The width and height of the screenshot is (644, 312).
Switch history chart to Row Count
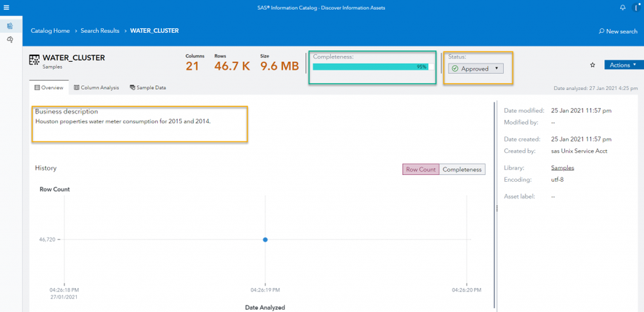[x=420, y=170]
